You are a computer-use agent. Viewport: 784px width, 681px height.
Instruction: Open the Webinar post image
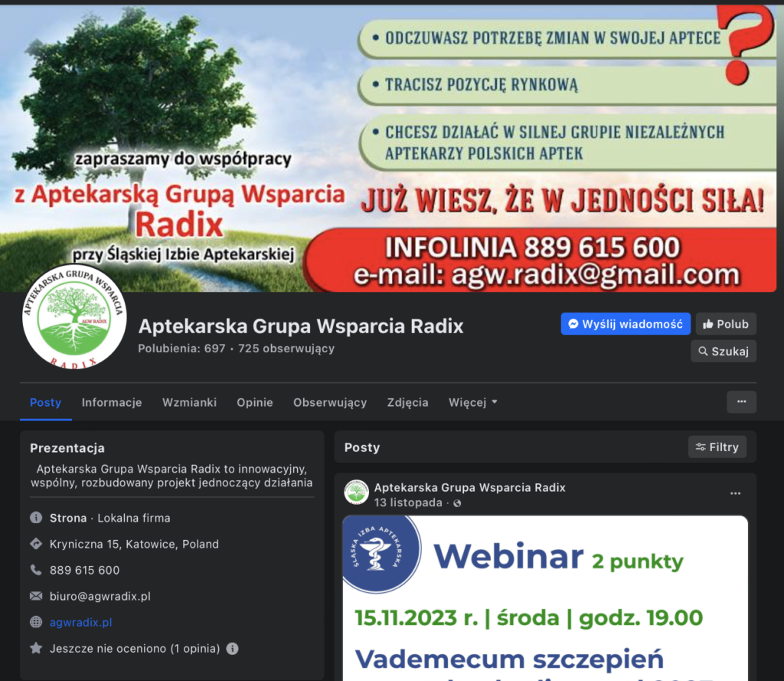pyautogui.click(x=544, y=598)
